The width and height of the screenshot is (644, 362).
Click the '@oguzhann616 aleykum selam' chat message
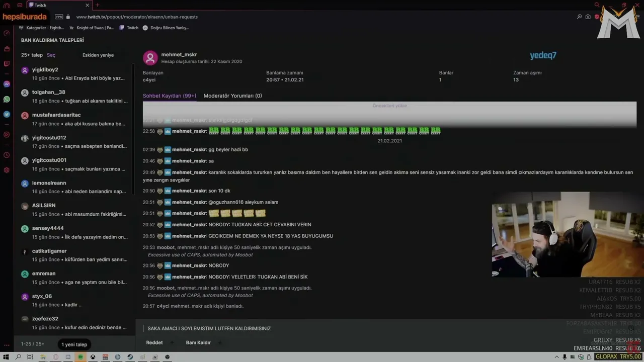tap(243, 202)
